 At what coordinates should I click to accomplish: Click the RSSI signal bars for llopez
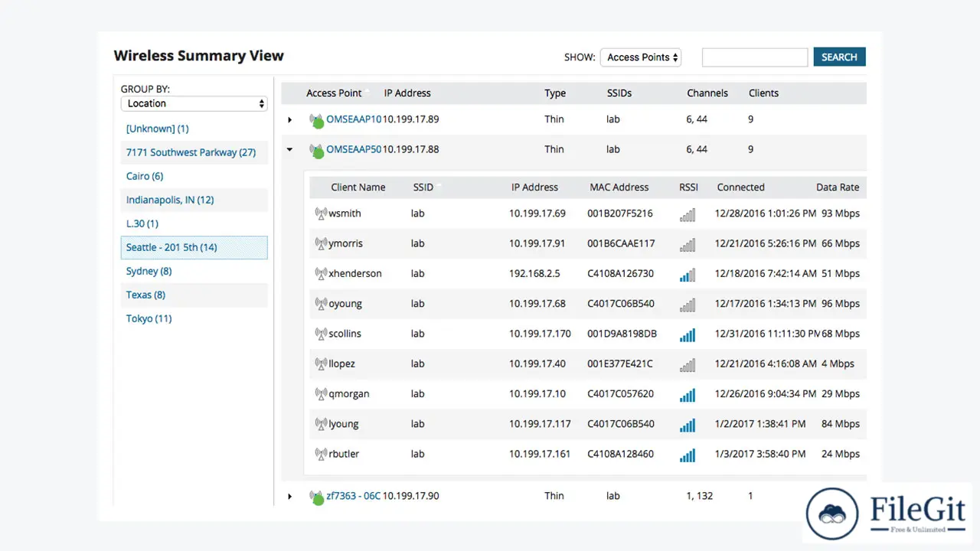click(x=688, y=364)
